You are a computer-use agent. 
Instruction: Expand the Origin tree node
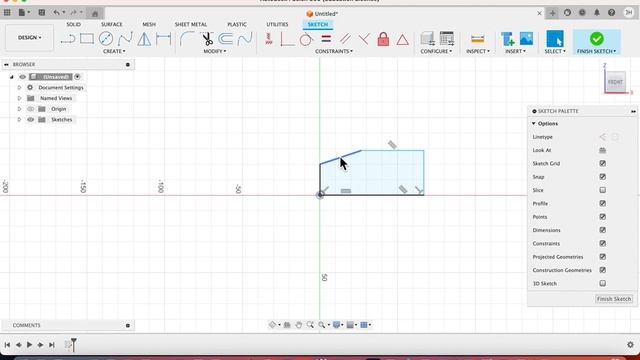point(19,109)
